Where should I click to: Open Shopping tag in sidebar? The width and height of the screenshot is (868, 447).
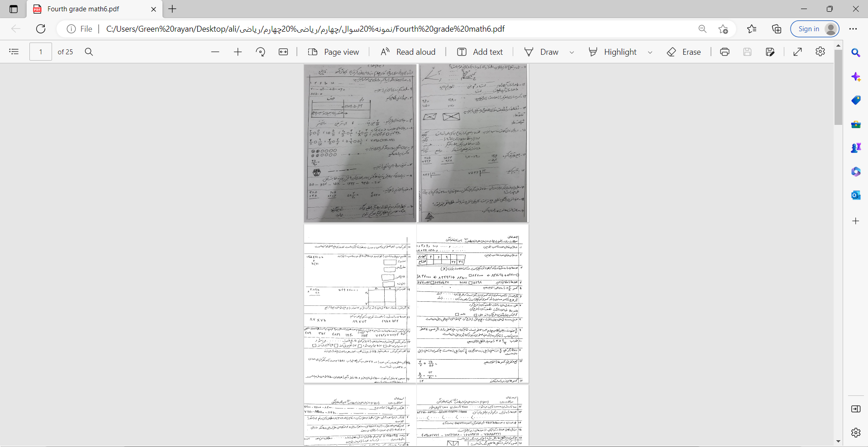point(856,100)
